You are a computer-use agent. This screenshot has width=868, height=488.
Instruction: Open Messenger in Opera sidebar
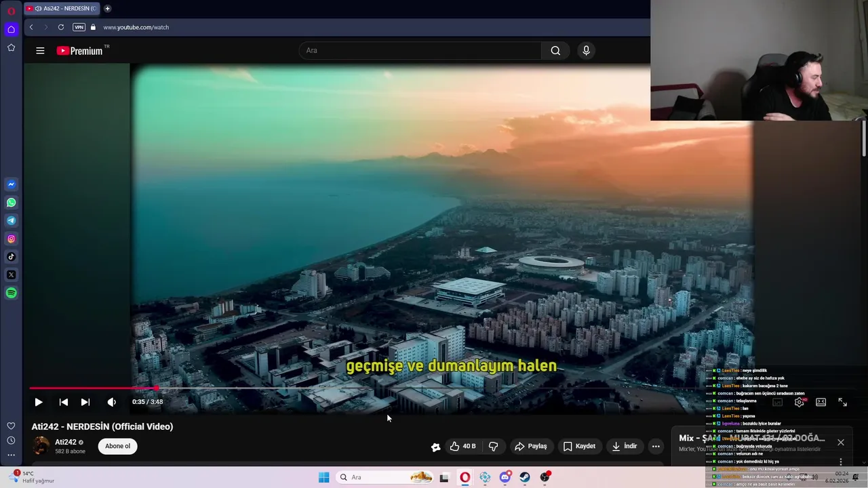point(11,184)
